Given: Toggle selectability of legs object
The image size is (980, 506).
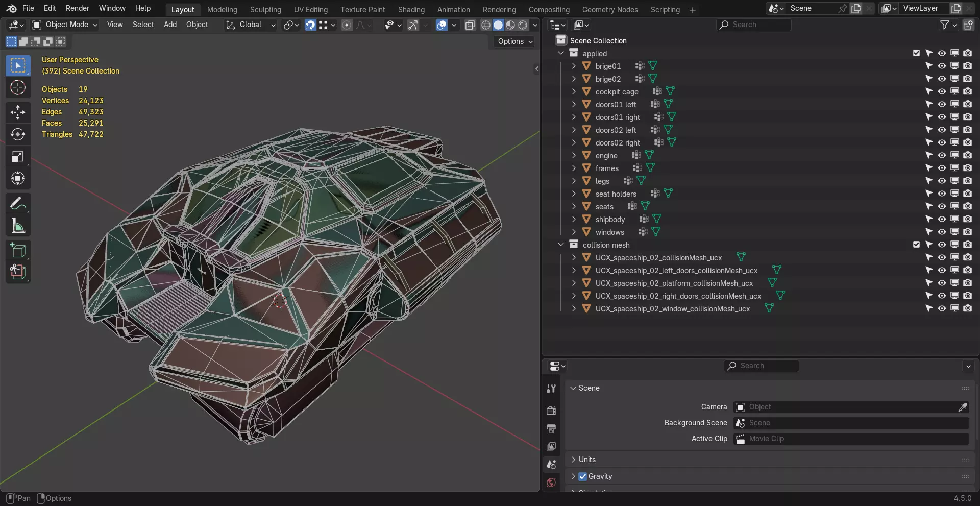Looking at the screenshot, I should (929, 181).
